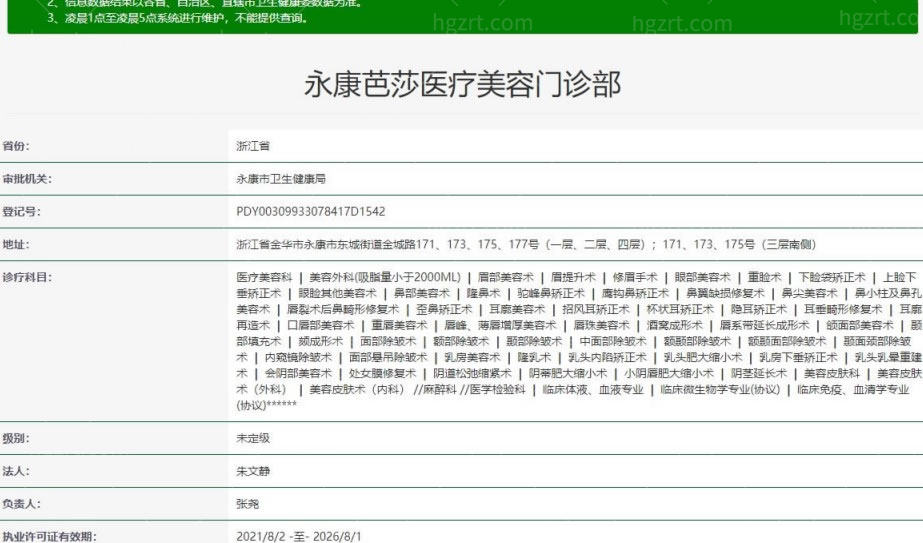Click the 歪鼻矫正术 entry

[x=444, y=309]
